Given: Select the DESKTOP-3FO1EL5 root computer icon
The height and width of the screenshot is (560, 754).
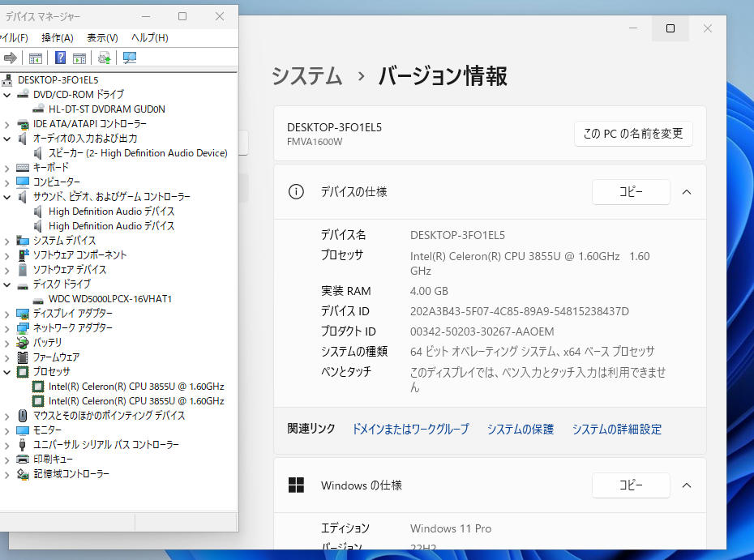Looking at the screenshot, I should 7,79.
